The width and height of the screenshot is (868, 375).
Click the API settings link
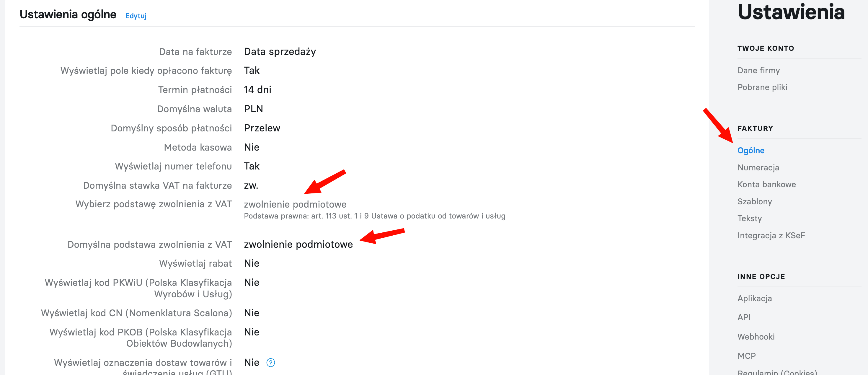click(x=744, y=317)
